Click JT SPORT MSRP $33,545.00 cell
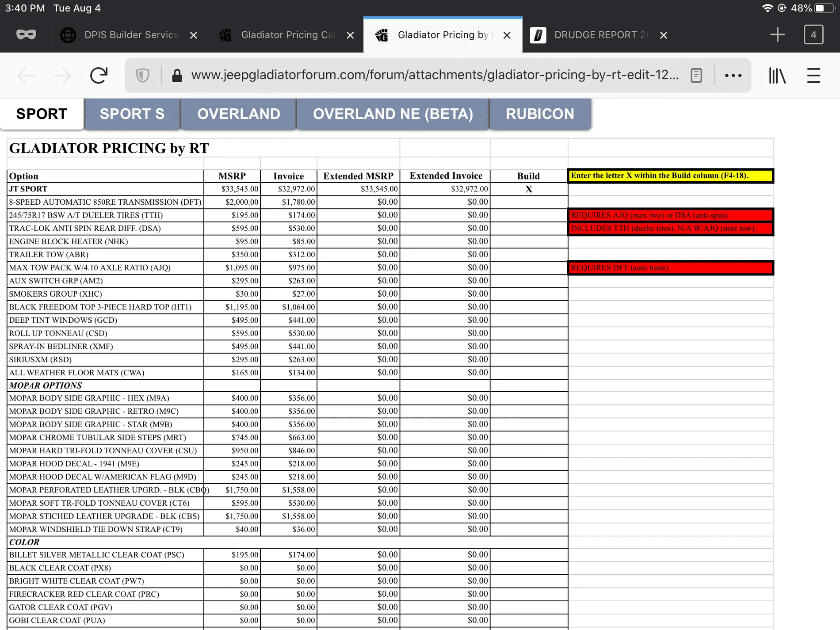Viewport: 840px width, 630px height. pyautogui.click(x=232, y=189)
